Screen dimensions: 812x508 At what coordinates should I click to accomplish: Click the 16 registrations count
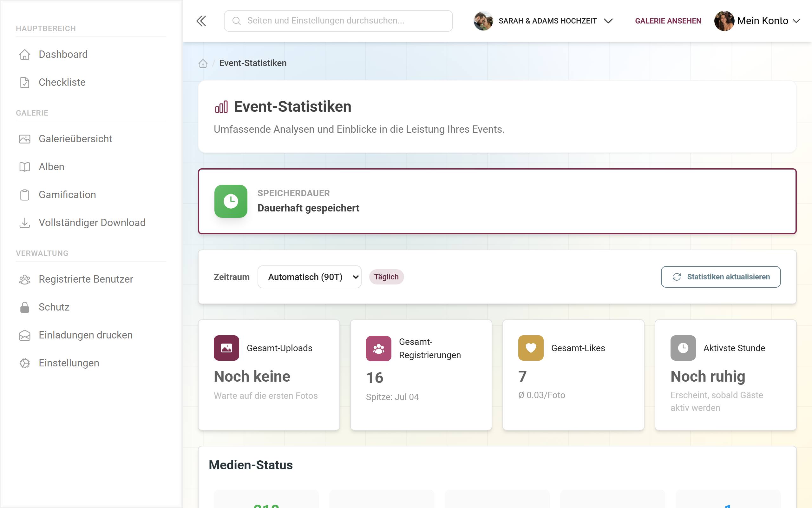375,378
